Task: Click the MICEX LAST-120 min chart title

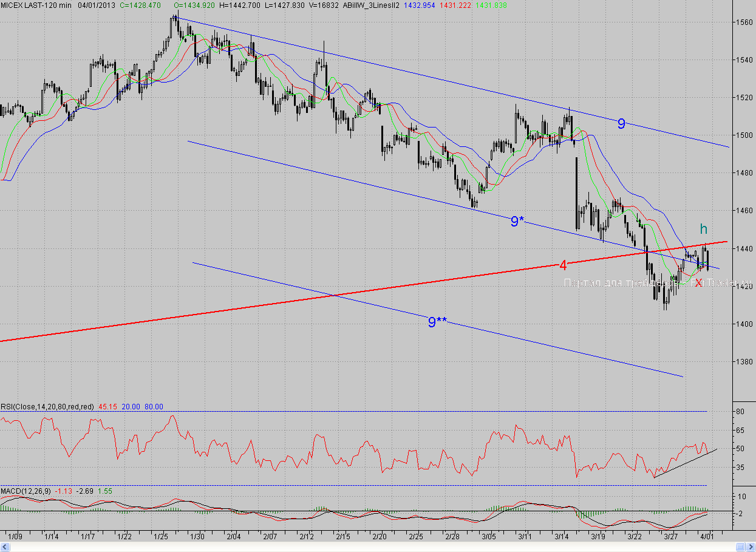Action: 36,5
